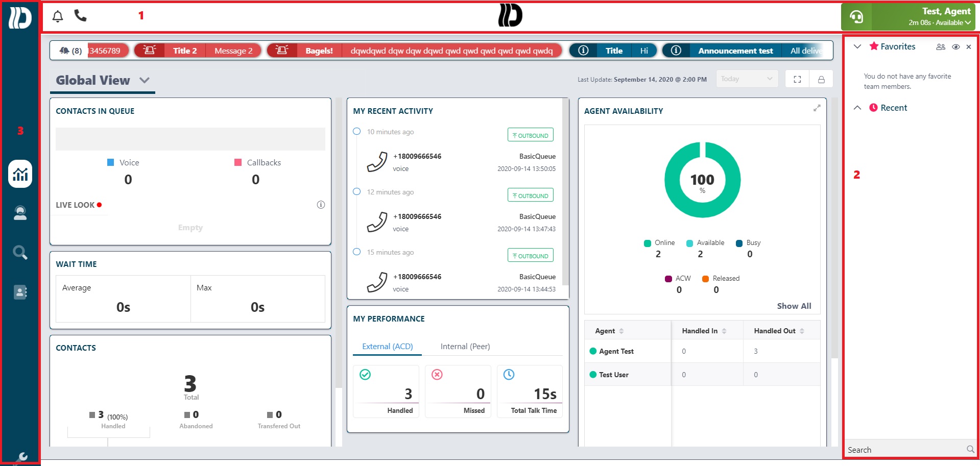Select the External (ACD) tab
Image resolution: width=980 pixels, height=466 pixels.
(387, 347)
